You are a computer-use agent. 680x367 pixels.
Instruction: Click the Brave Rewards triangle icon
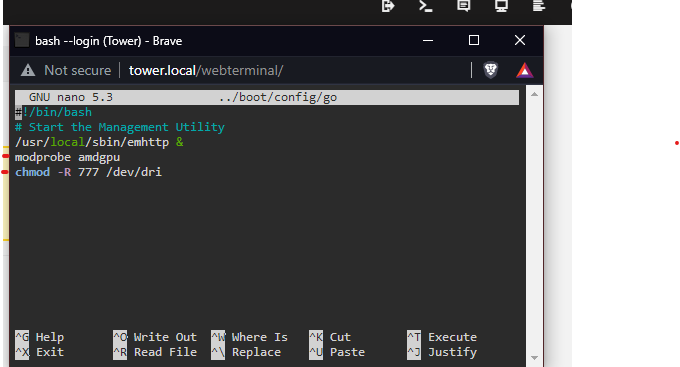[x=524, y=70]
